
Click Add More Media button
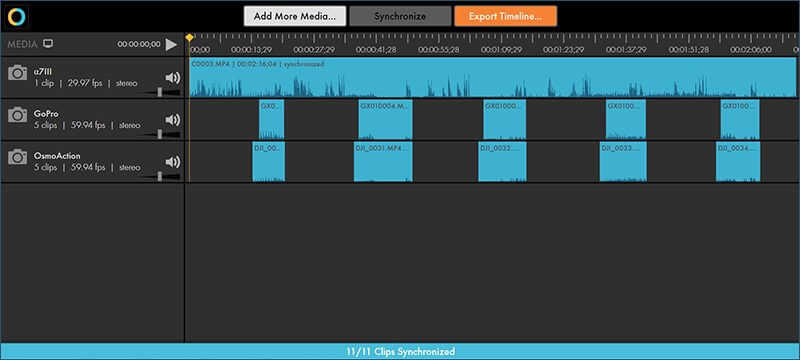pos(295,16)
